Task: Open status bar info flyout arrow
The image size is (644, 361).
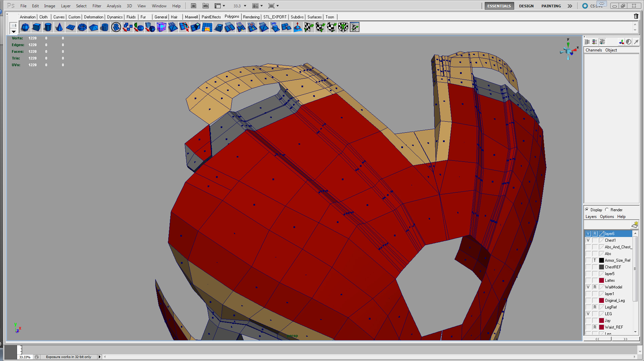Action: [x=99, y=357]
